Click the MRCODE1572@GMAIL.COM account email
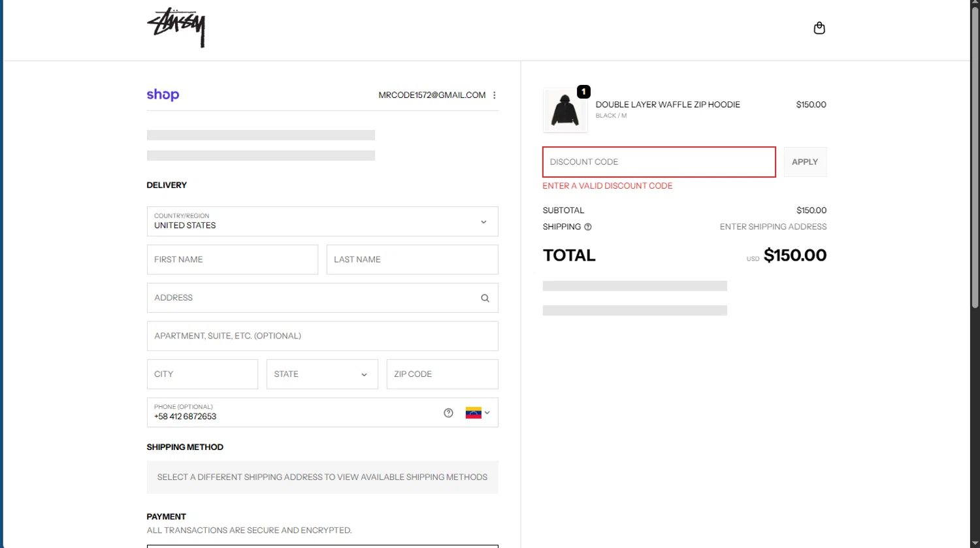 pos(432,95)
